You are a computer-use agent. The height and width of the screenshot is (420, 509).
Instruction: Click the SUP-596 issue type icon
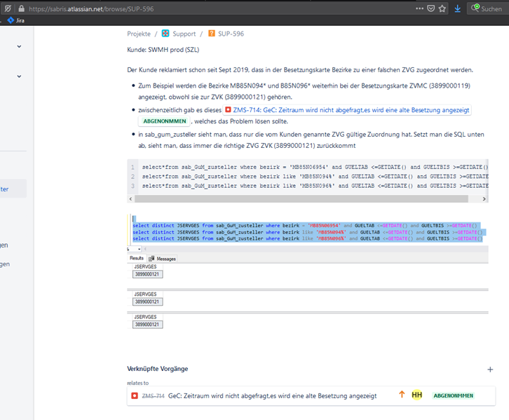(x=211, y=34)
